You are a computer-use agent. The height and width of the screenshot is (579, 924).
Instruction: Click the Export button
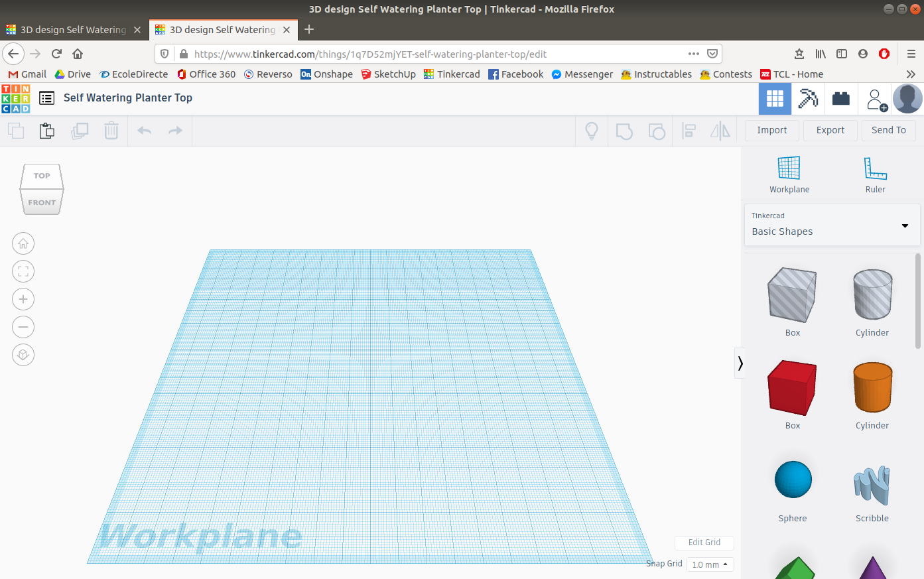(830, 130)
